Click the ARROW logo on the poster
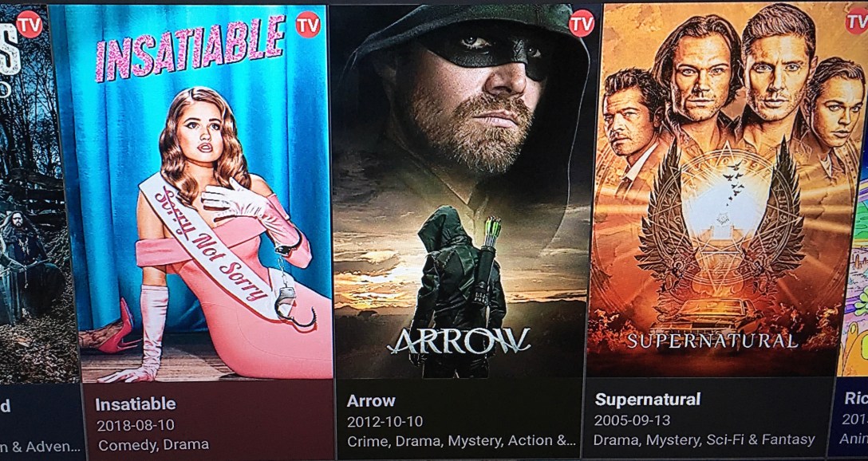 pyautogui.click(x=459, y=341)
